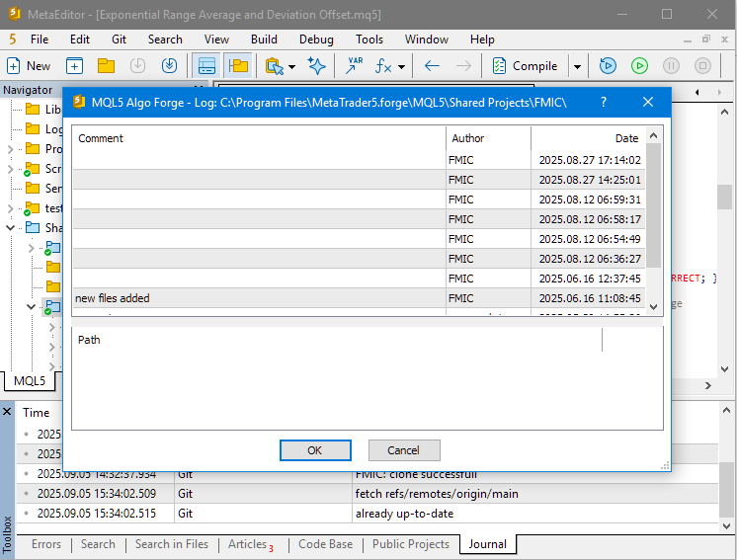Start debugging with green play icon
Screen dimensions: 737x560
click(x=639, y=66)
